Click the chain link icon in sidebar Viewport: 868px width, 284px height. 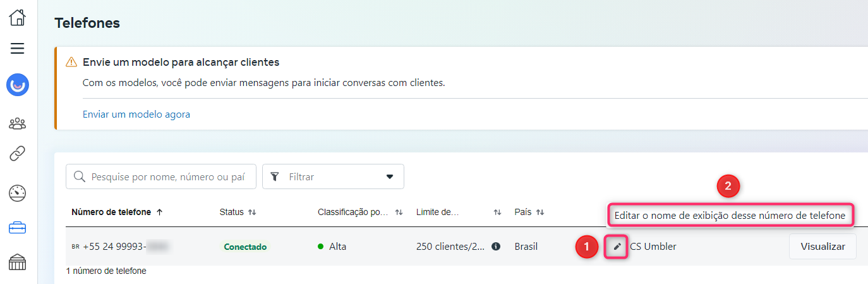[18, 152]
